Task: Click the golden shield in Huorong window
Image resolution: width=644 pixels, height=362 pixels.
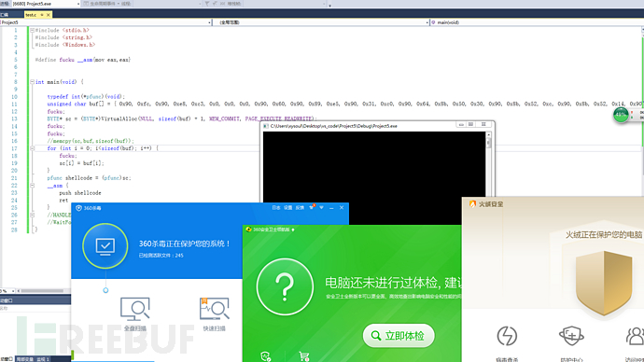Action: point(604,284)
